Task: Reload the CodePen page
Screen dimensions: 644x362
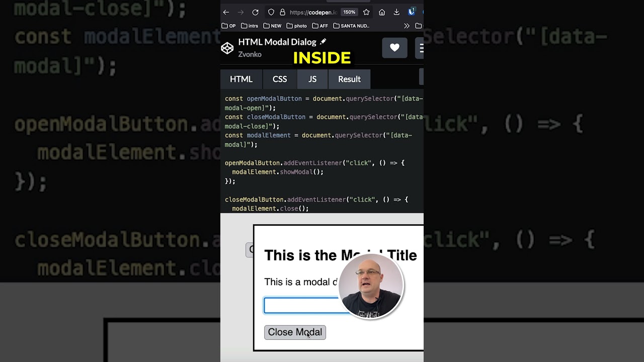Action: [x=255, y=12]
